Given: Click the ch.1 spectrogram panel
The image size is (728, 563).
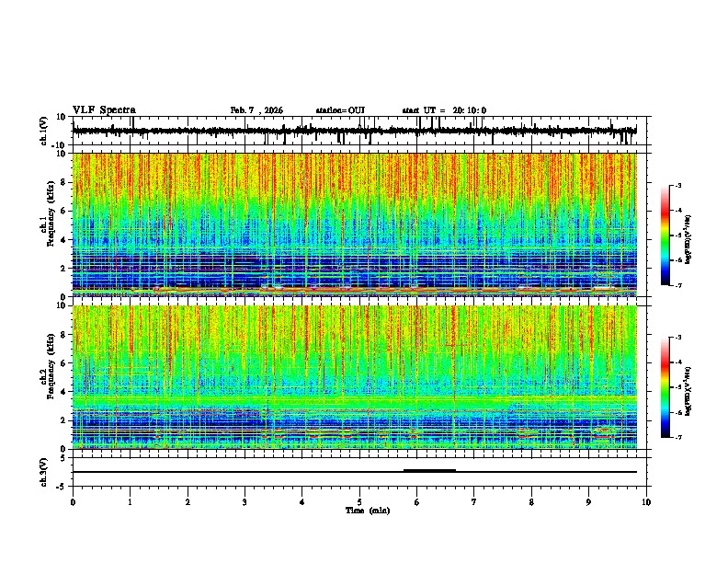Looking at the screenshot, I should tap(355, 224).
